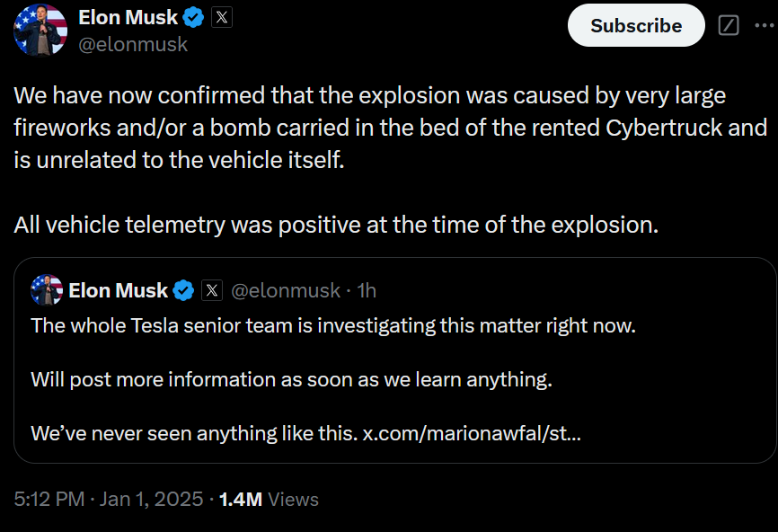
Task: Click the 1.4M Views count
Action: 269,500
